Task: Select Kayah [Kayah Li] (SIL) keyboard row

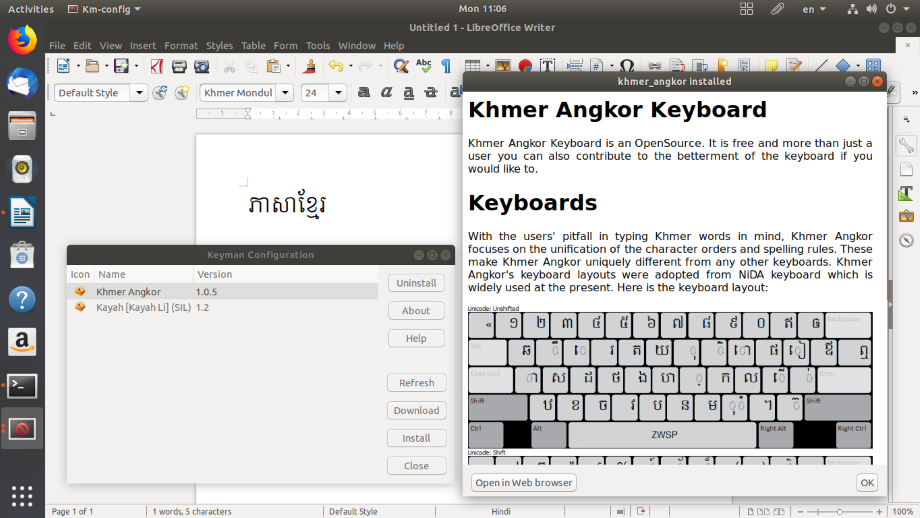Action: coord(143,308)
